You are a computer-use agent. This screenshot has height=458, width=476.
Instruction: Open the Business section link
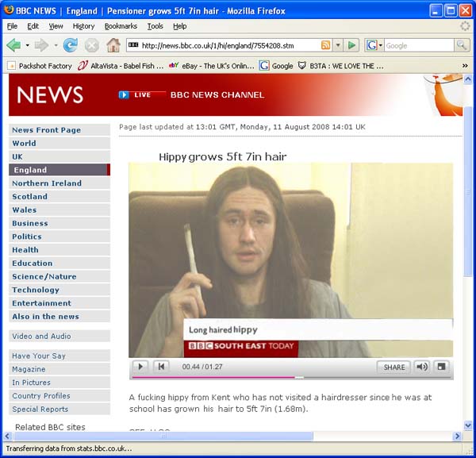pos(59,223)
